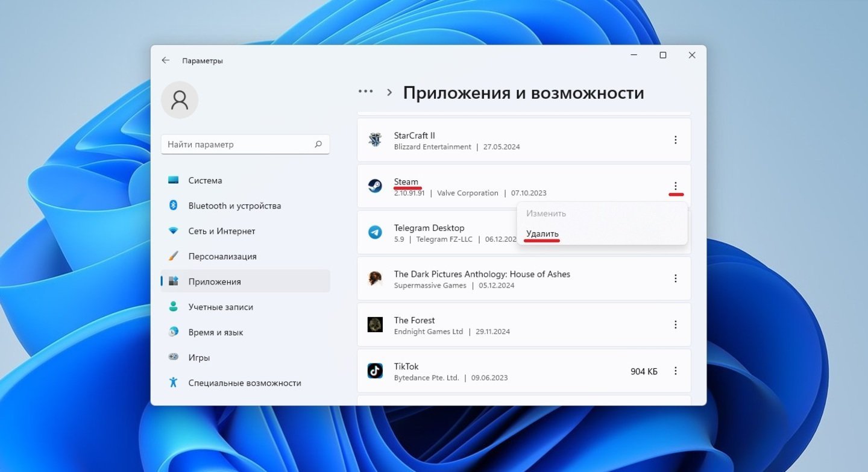Maximize the Параметры window
868x472 pixels.
[x=663, y=55]
